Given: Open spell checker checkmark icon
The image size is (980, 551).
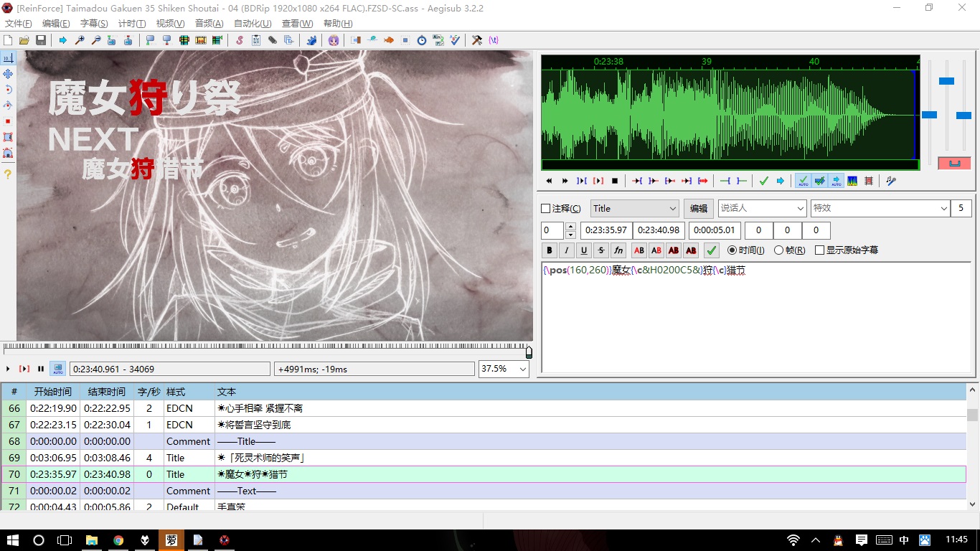Looking at the screenshot, I should click(x=454, y=40).
